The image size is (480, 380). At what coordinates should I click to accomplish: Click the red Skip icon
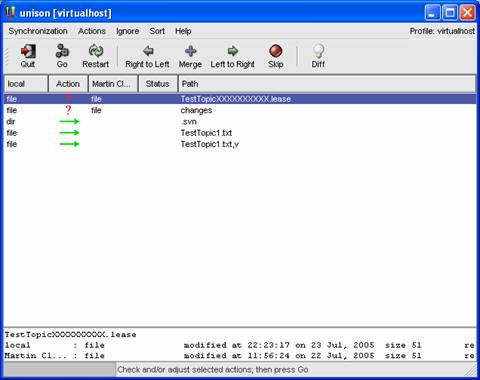[x=276, y=51]
